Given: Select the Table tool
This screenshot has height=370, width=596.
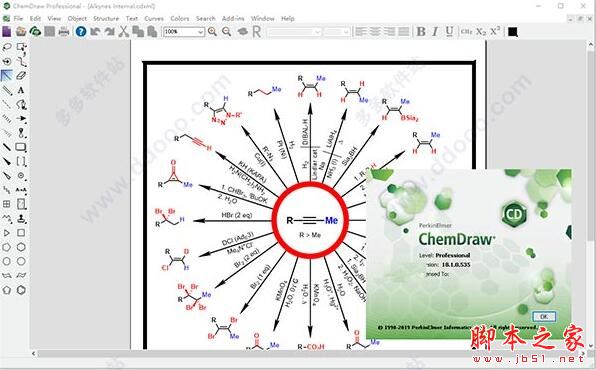Looking at the screenshot, I should 7,204.
